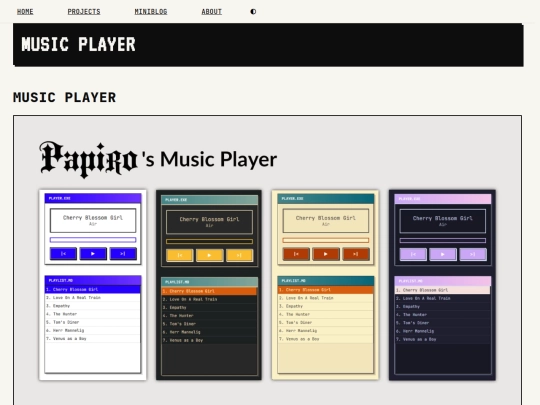Previous track button in dark yellow player

(x=179, y=255)
